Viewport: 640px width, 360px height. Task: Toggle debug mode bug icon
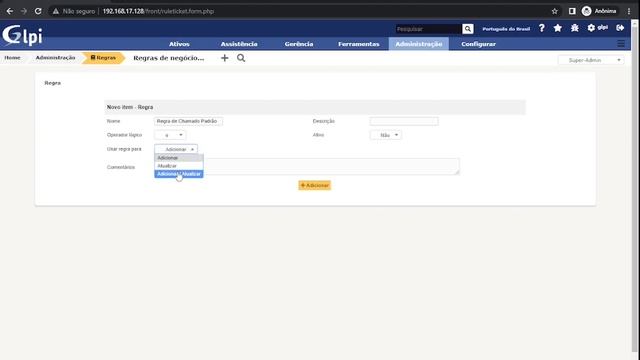tap(575, 28)
